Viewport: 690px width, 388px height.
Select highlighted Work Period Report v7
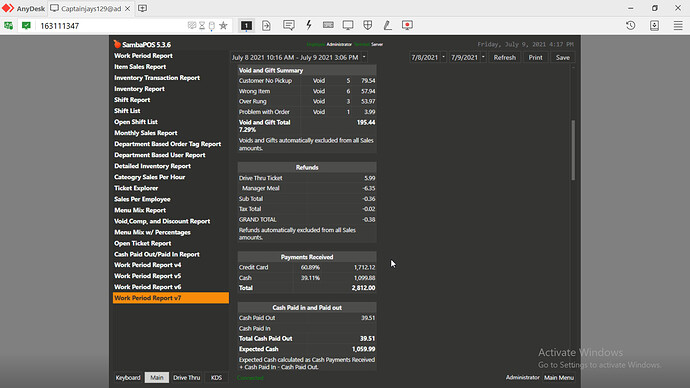click(171, 298)
